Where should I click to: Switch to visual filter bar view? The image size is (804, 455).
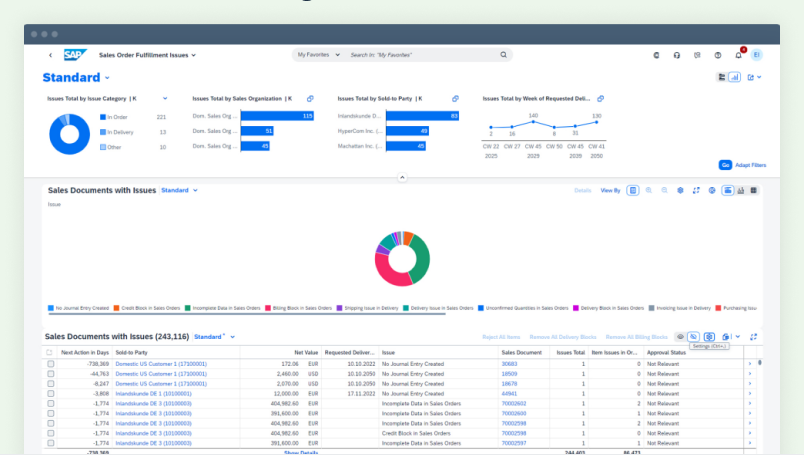click(735, 77)
